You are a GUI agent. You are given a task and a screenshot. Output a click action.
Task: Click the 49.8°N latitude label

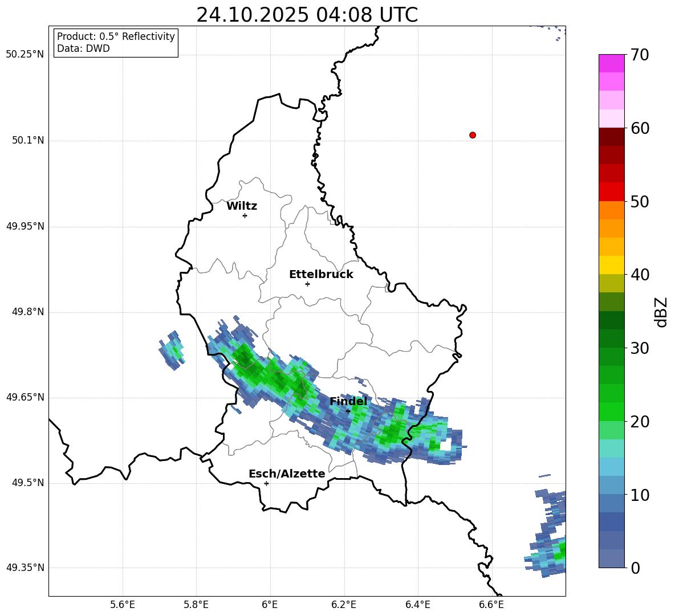(x=28, y=312)
